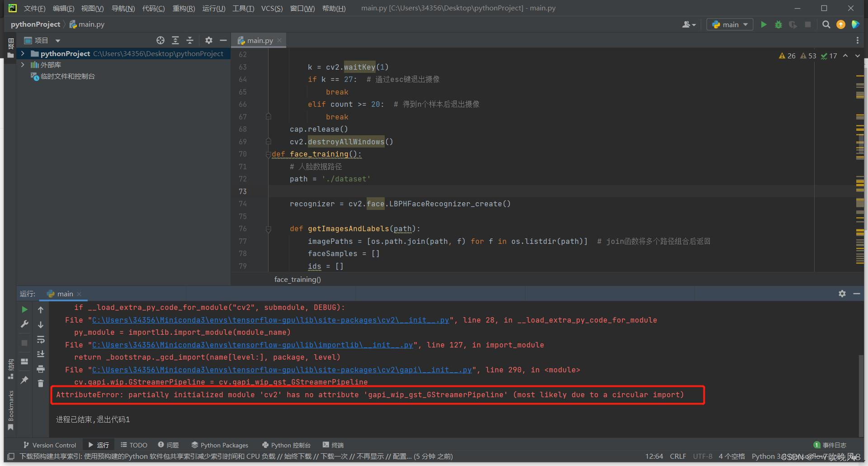
Task: Hide the Run tool window
Action: (856, 294)
